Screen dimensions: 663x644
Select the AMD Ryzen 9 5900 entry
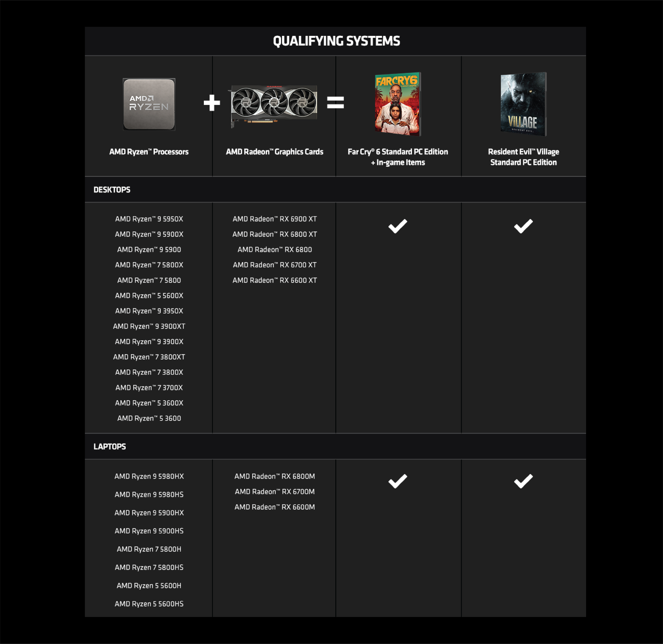(149, 250)
